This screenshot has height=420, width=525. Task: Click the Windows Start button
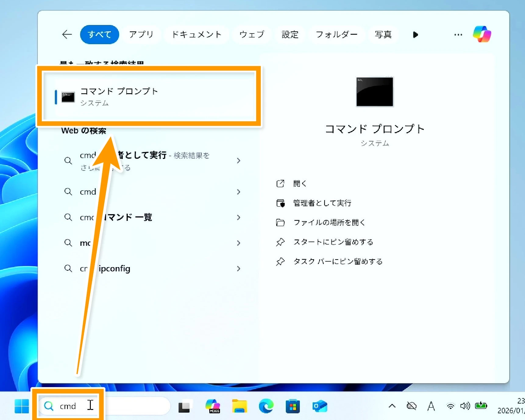click(22, 406)
